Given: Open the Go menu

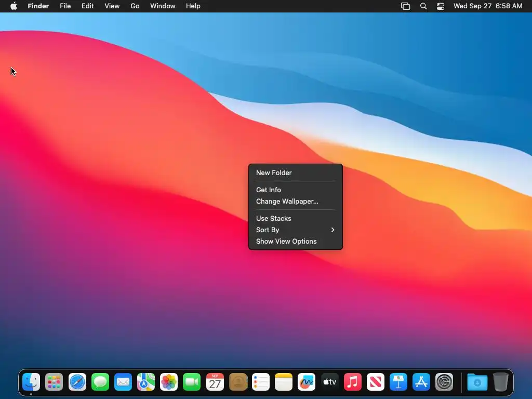Looking at the screenshot, I should click(x=135, y=6).
